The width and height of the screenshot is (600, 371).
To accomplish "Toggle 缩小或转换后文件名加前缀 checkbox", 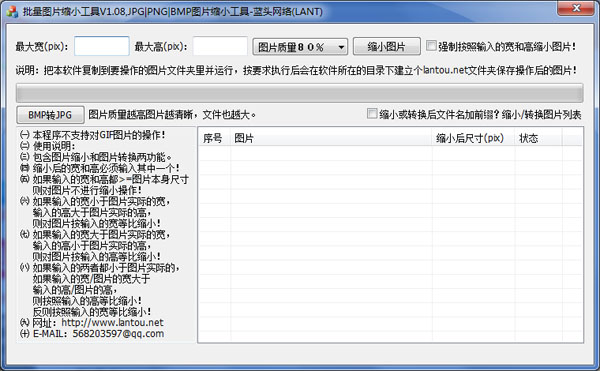I will pos(372,113).
